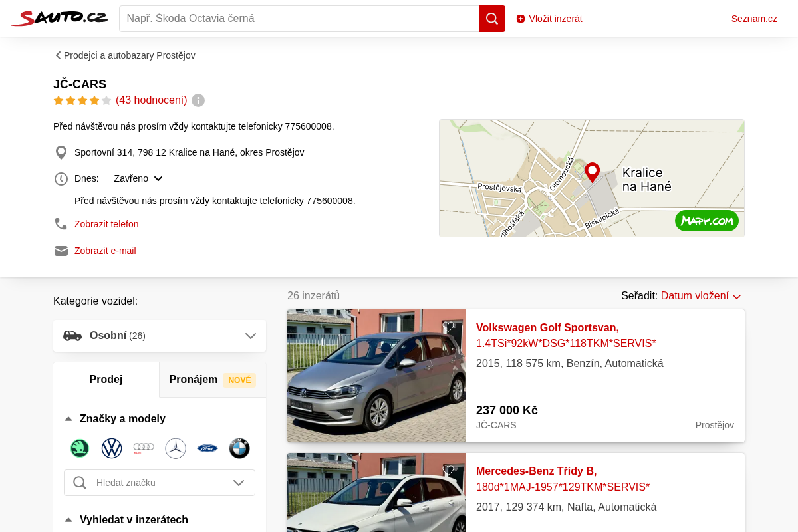The height and width of the screenshot is (532, 798).
Task: Click the 237 000 Kč price
Action: pos(507,410)
